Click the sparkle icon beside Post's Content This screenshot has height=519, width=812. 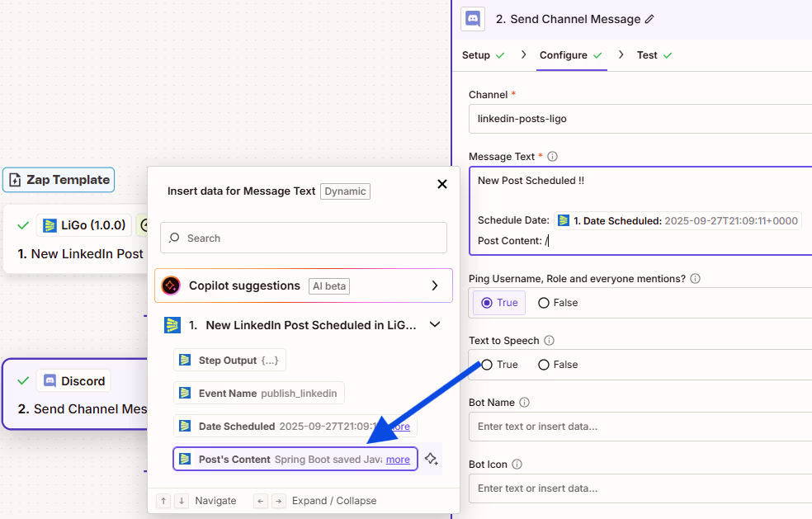pos(432,459)
